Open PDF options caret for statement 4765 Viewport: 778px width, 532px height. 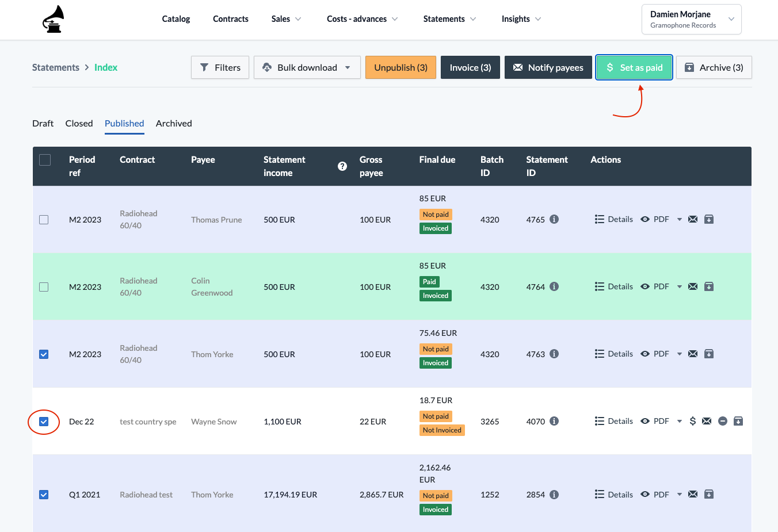[x=680, y=219]
